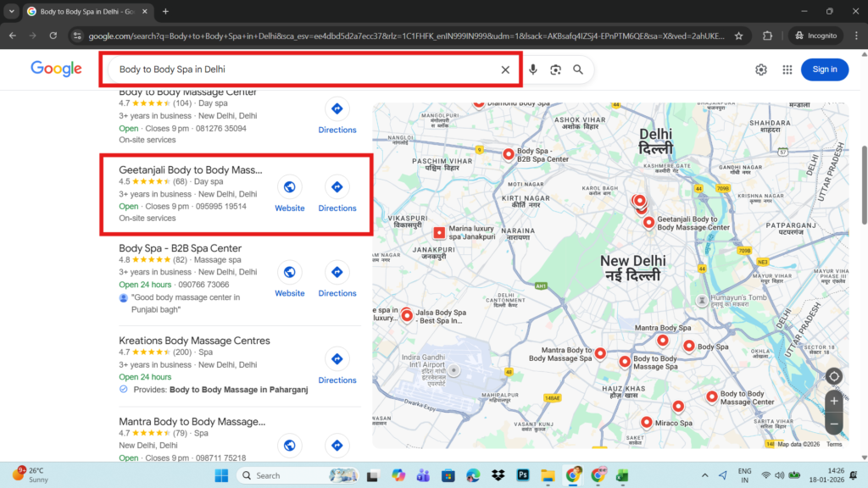Click the map location button for current position
The width and height of the screenshot is (868, 488).
834,375
